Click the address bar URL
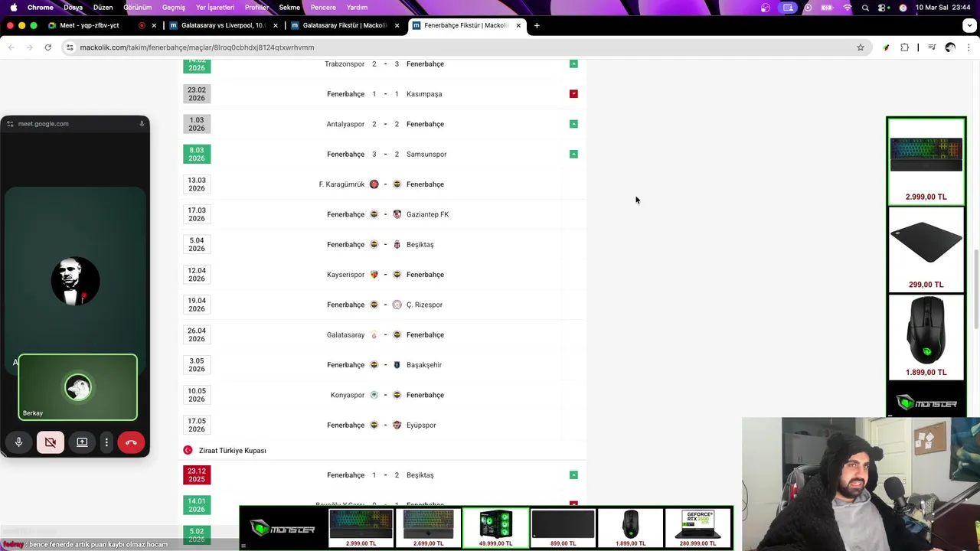Screen dimensions: 980x551 (197, 47)
